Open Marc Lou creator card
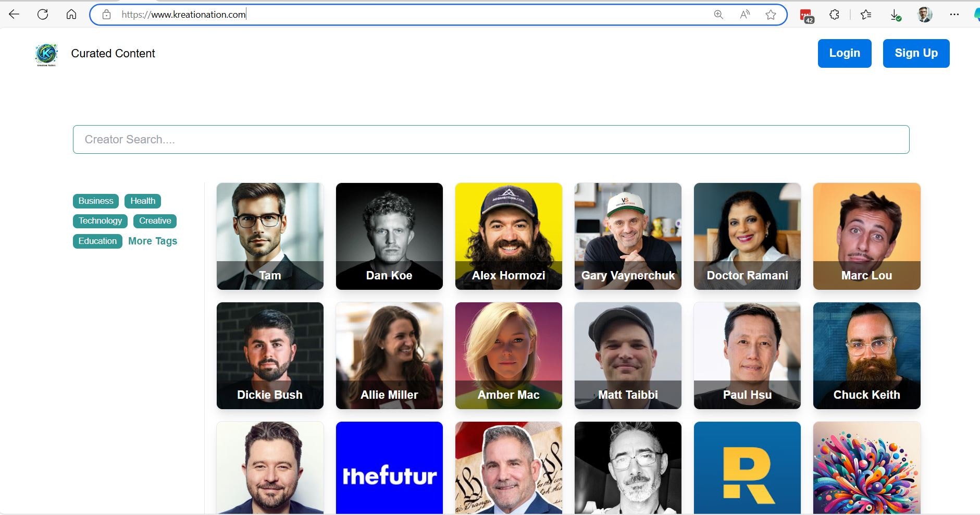Screen dimensions: 980x515 tap(867, 236)
